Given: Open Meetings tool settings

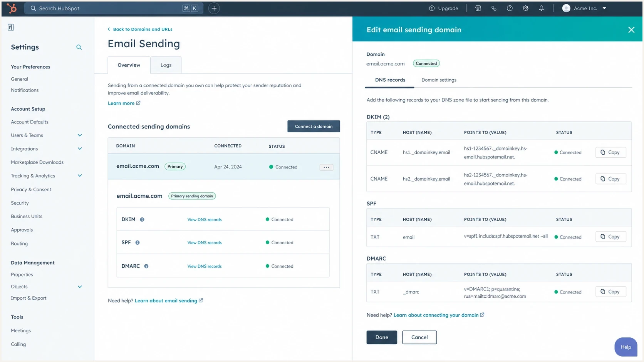Looking at the screenshot, I should (x=21, y=330).
